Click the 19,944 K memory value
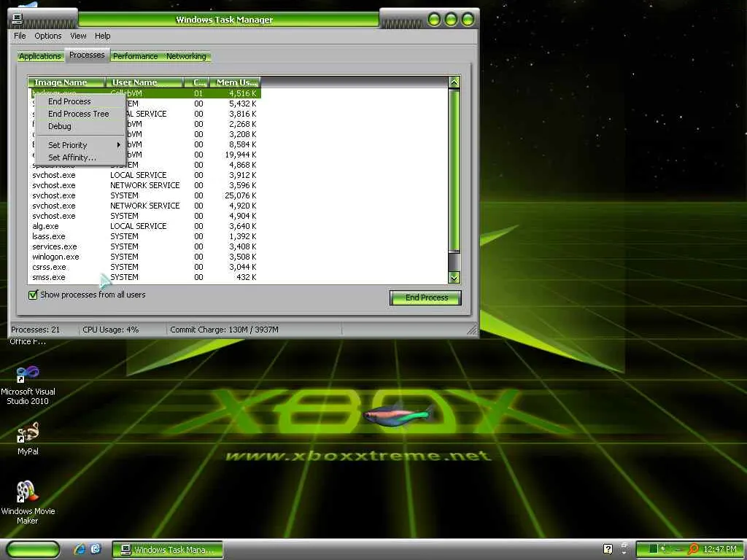Image resolution: width=747 pixels, height=560 pixels. pyautogui.click(x=241, y=155)
